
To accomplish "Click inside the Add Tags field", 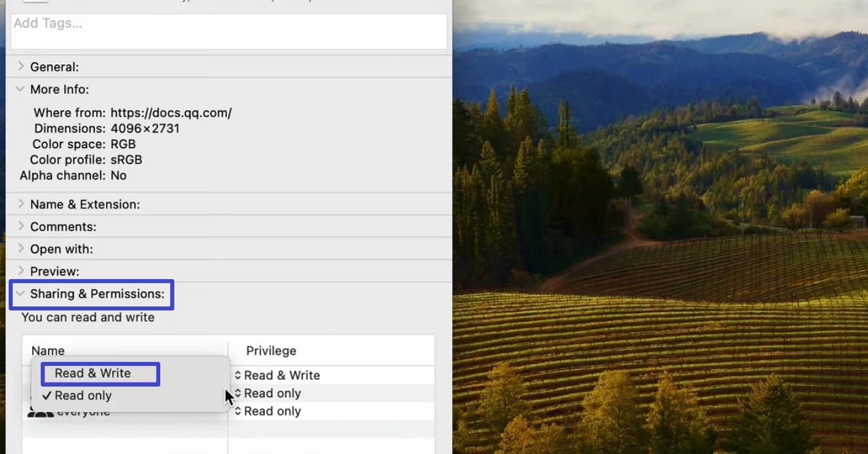I will (227, 31).
